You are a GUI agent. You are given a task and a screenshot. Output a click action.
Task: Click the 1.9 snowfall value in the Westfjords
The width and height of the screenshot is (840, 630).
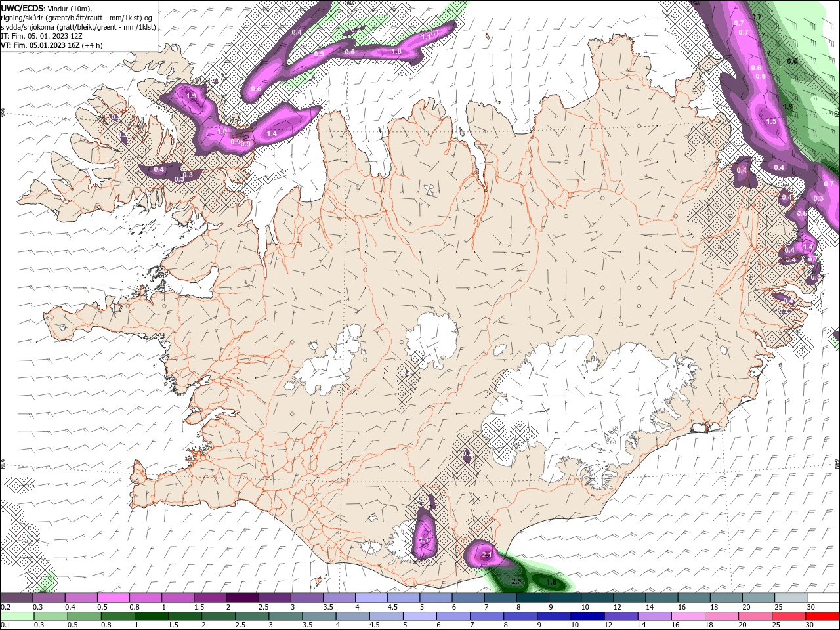(x=191, y=96)
